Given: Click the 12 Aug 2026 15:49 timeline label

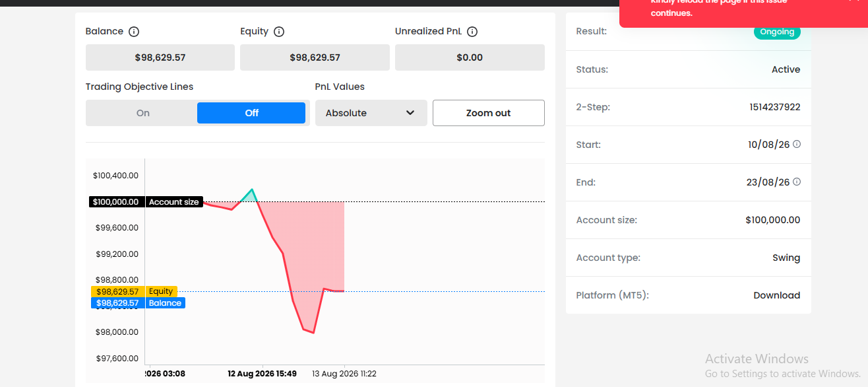Looking at the screenshot, I should [263, 374].
